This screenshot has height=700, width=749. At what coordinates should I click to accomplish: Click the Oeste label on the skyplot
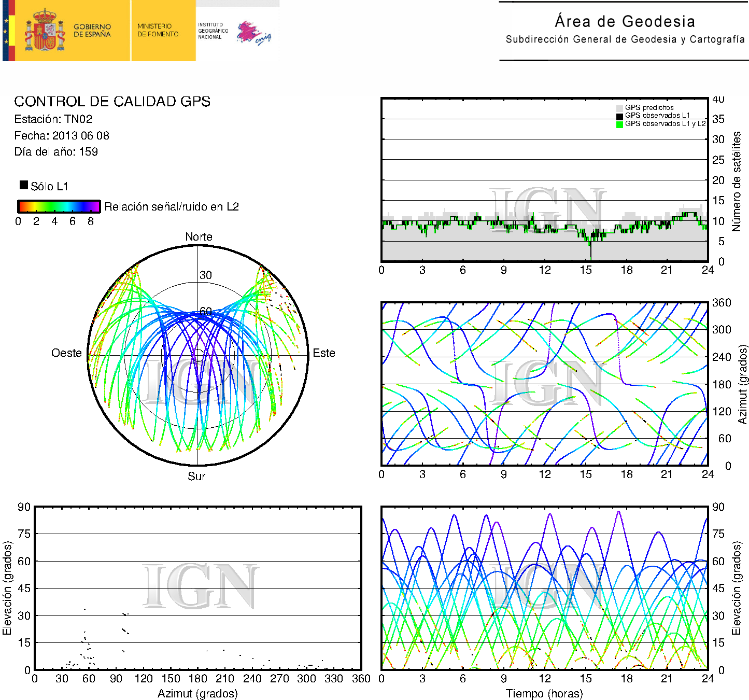click(x=66, y=353)
